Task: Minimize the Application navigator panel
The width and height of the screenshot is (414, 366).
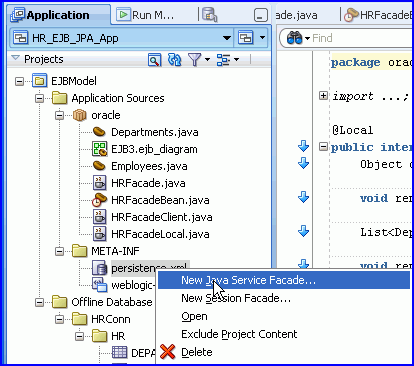Action: (260, 15)
